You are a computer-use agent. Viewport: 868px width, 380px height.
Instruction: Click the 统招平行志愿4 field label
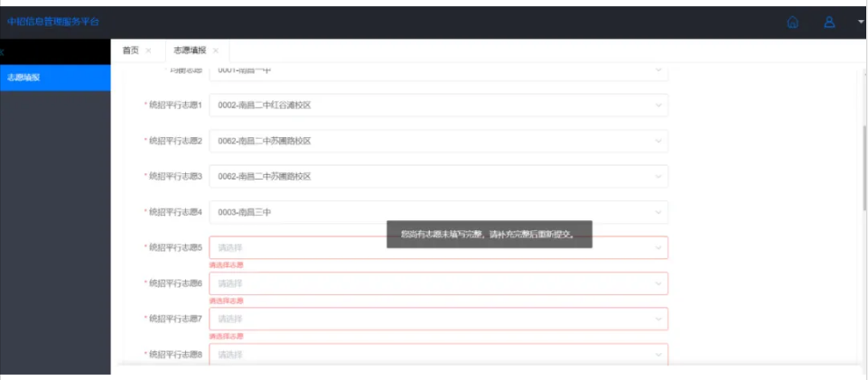(x=175, y=212)
